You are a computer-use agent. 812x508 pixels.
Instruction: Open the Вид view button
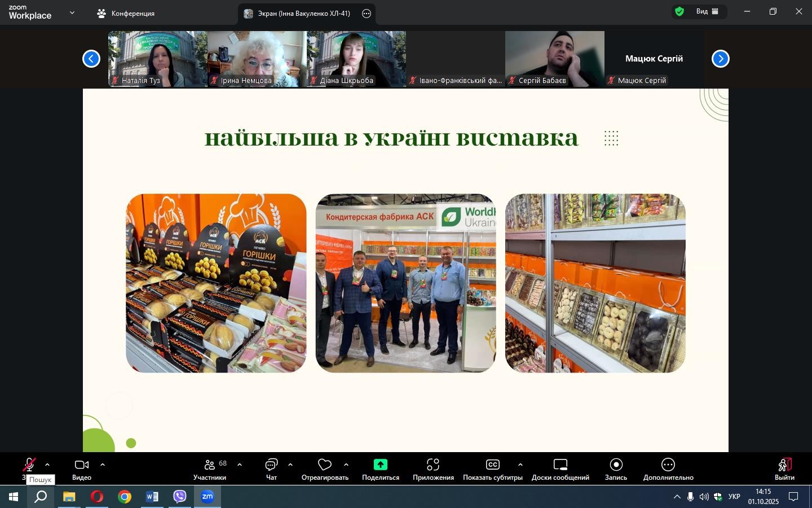click(707, 11)
